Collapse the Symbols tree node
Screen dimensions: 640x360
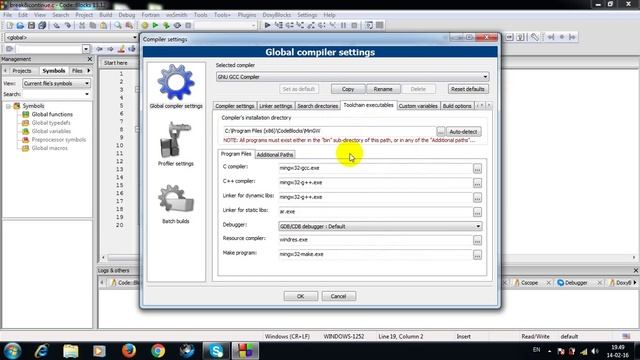click(8, 106)
